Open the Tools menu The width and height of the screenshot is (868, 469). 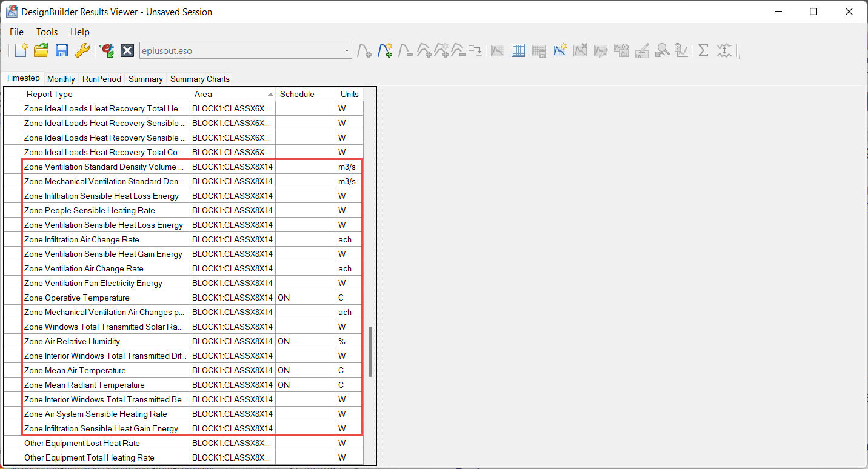[x=47, y=32]
